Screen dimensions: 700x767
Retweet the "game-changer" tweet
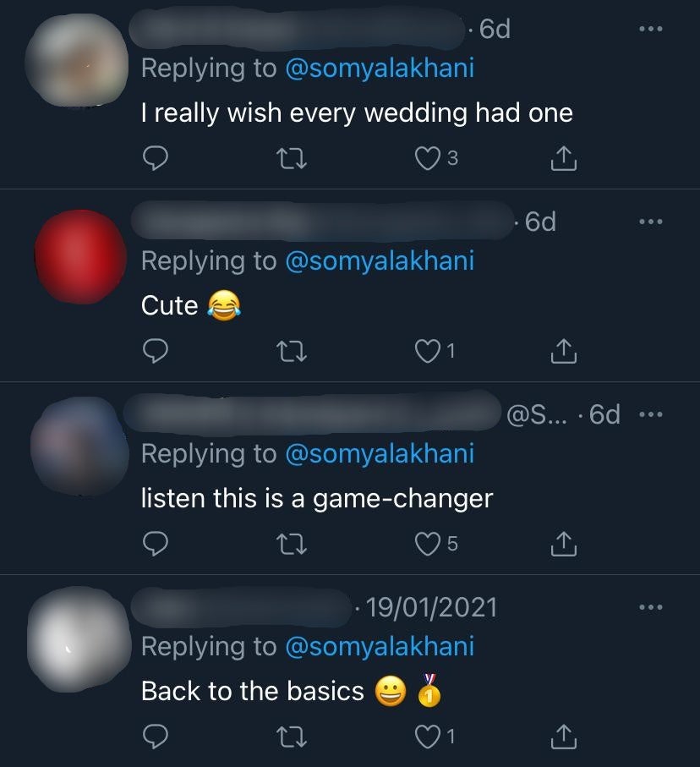pos(293,545)
